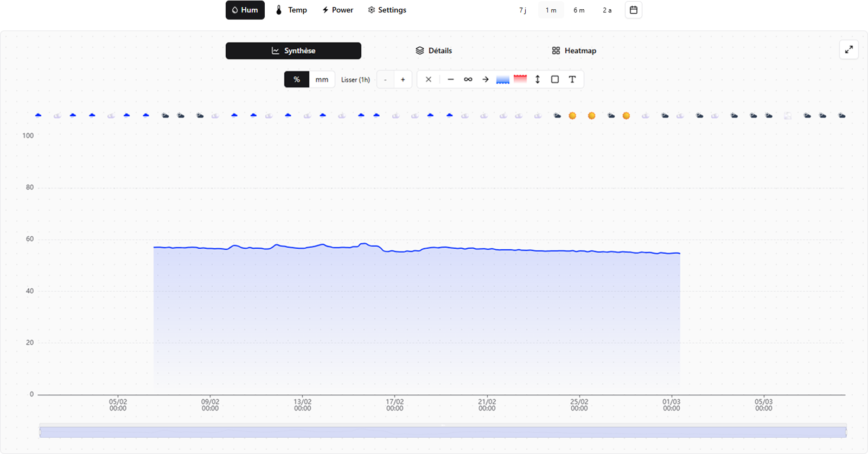The height and width of the screenshot is (454, 868).
Task: Pick the vertical measure double-arrow tool
Action: [538, 79]
